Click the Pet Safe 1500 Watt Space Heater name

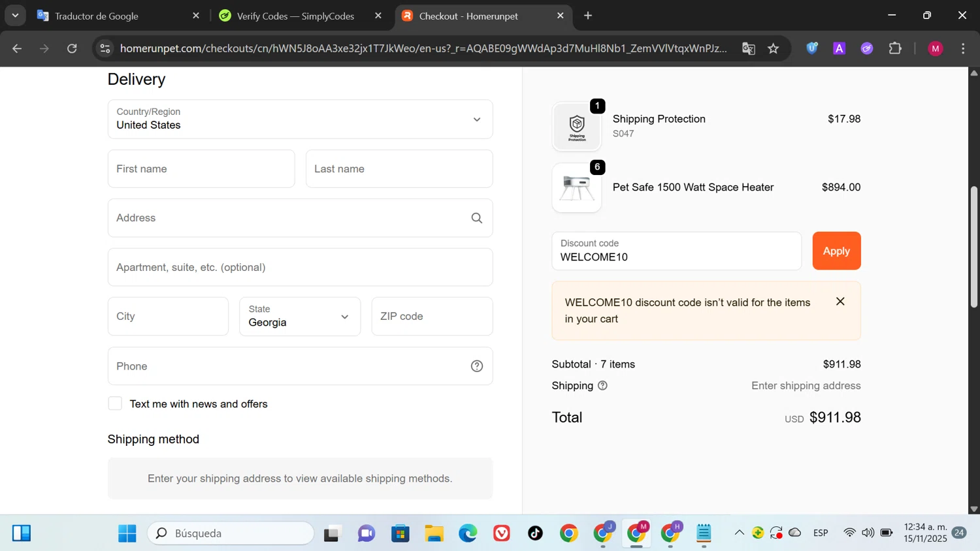(x=693, y=187)
